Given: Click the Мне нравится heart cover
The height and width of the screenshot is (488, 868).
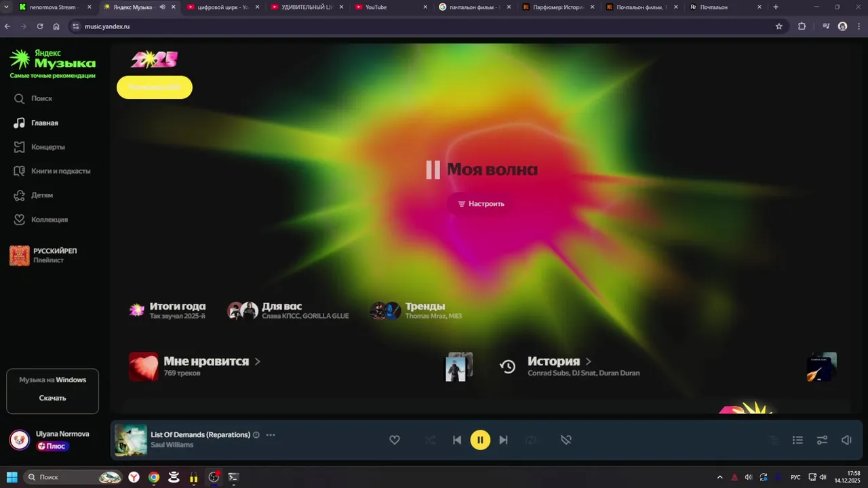Looking at the screenshot, I should click(144, 367).
